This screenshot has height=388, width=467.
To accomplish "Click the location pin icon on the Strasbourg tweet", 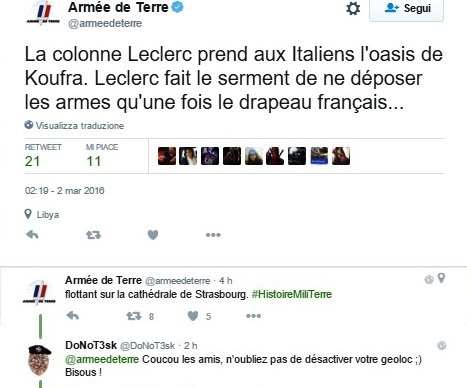I will click(x=441, y=278).
